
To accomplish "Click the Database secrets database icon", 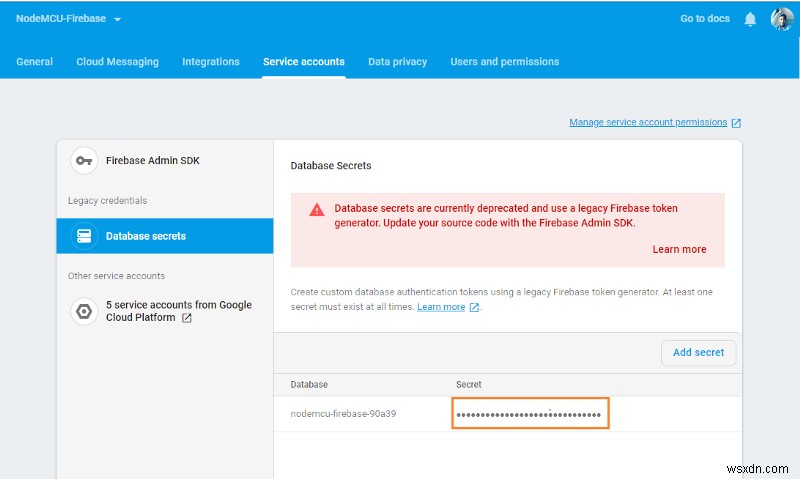I will (84, 236).
